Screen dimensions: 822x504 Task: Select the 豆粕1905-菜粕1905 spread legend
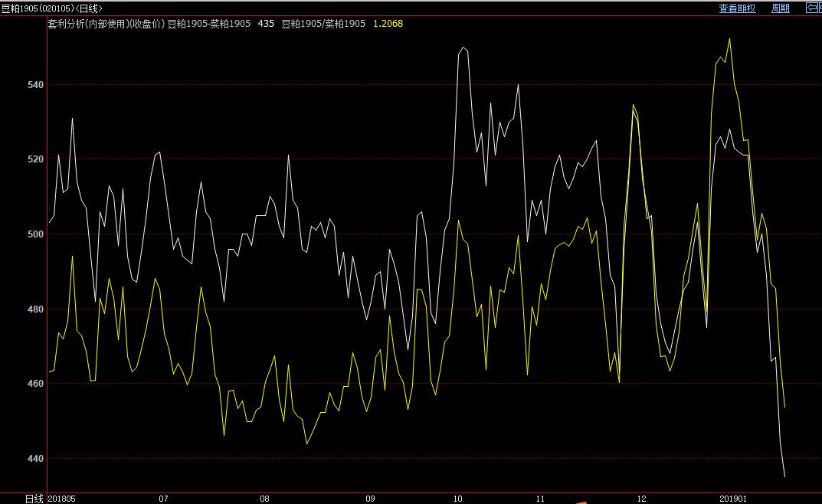pyautogui.click(x=210, y=24)
